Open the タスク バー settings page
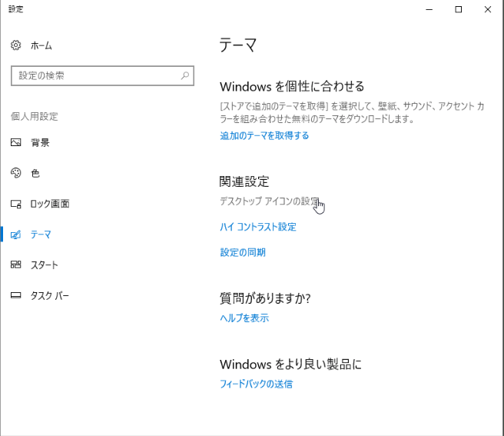Viewport: 504px width, 436px height. (50, 295)
